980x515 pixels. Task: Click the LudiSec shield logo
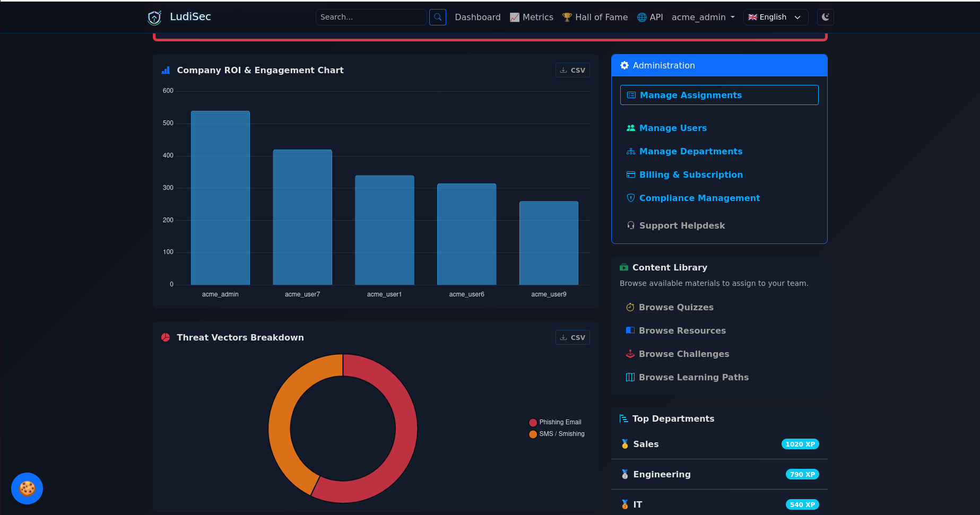(x=154, y=18)
